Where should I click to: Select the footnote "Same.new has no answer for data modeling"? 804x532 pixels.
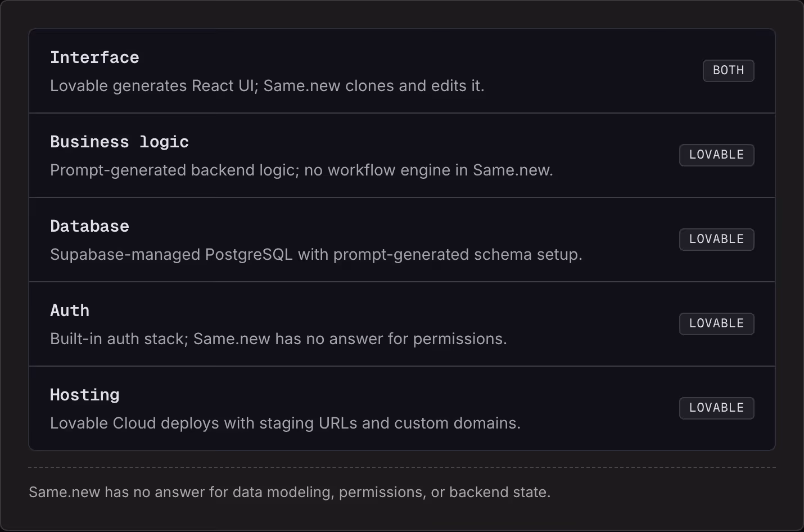[290, 492]
